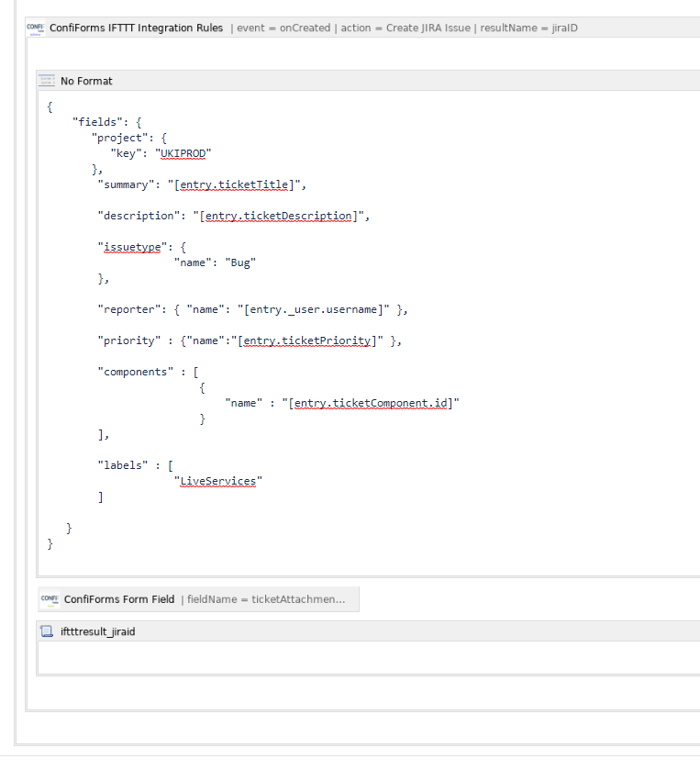
Task: Select the ConfiForms Form Field placeholder
Action: pyautogui.click(x=198, y=599)
